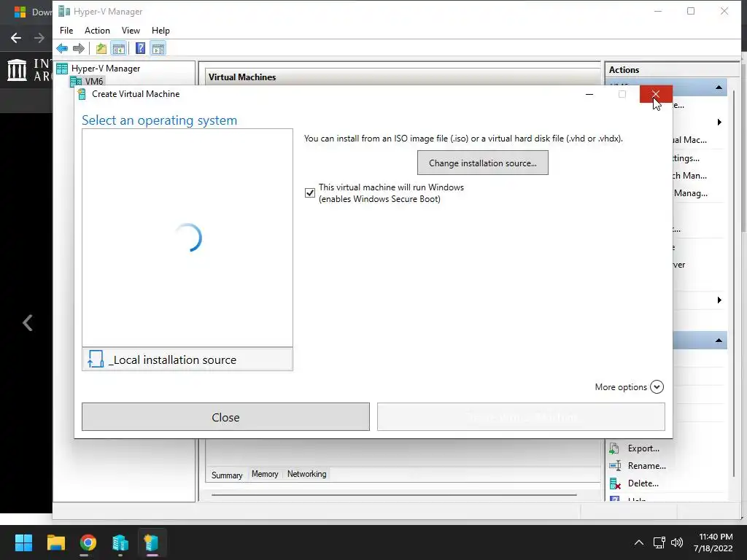Viewport: 747px width, 560px height.
Task: Select the Local installation source entry
Action: tap(187, 359)
